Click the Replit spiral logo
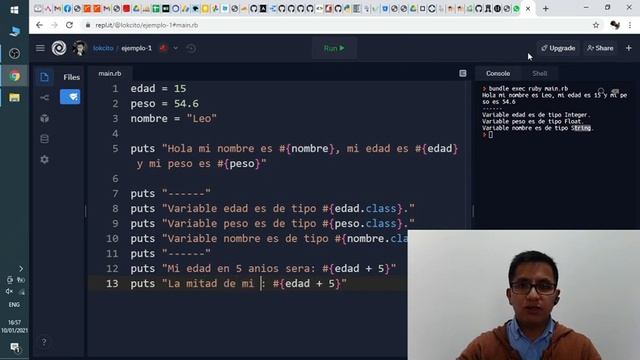The image size is (640, 360). point(59,48)
